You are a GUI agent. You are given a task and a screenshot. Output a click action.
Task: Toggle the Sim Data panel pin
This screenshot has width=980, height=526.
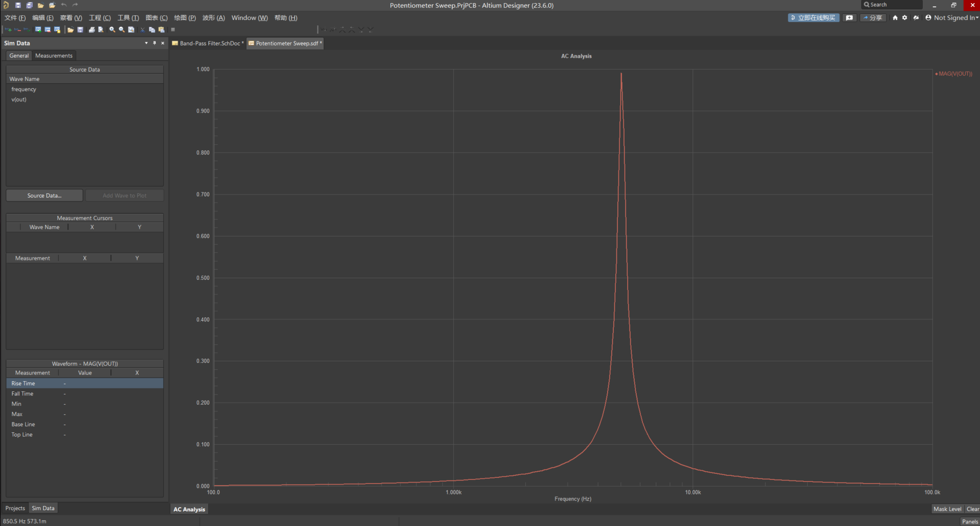[x=154, y=43]
